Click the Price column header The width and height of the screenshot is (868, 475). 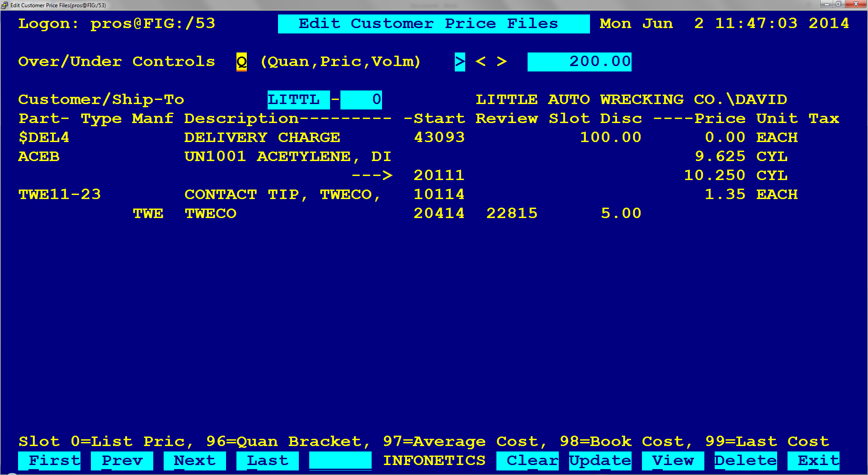point(699,119)
